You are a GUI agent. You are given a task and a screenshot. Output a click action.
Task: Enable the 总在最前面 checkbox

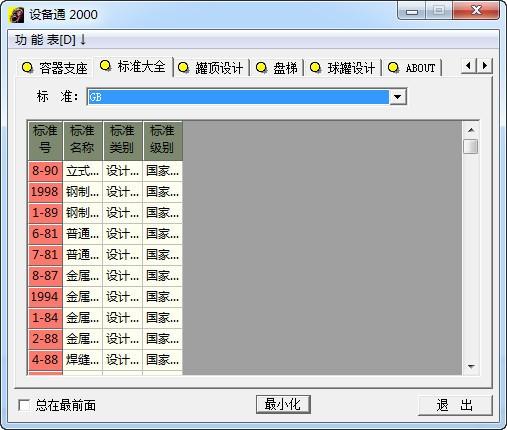[x=24, y=405]
